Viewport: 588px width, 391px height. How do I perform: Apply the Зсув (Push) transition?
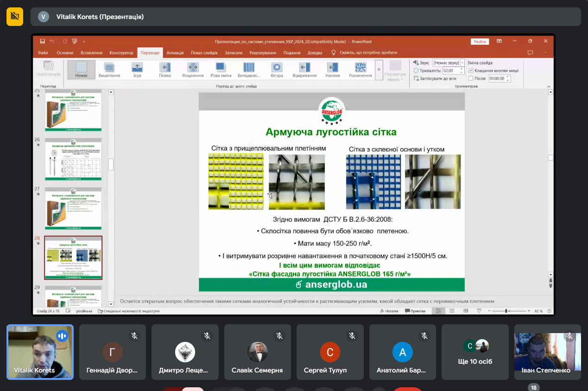click(137, 69)
